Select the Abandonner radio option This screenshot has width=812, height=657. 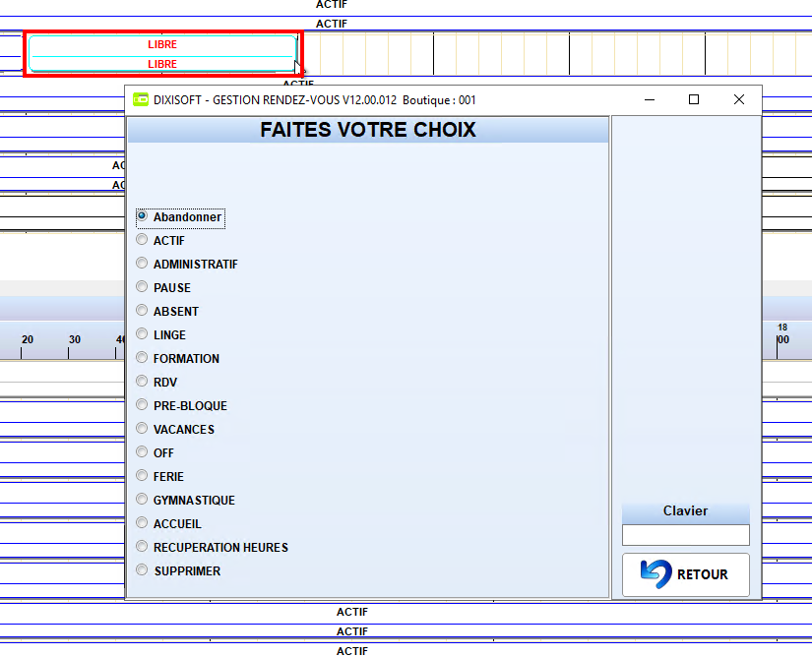coord(180,217)
